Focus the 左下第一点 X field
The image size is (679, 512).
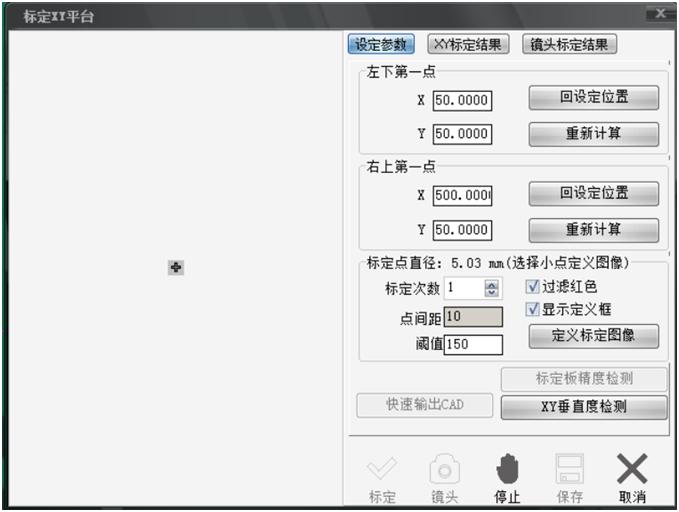click(462, 100)
